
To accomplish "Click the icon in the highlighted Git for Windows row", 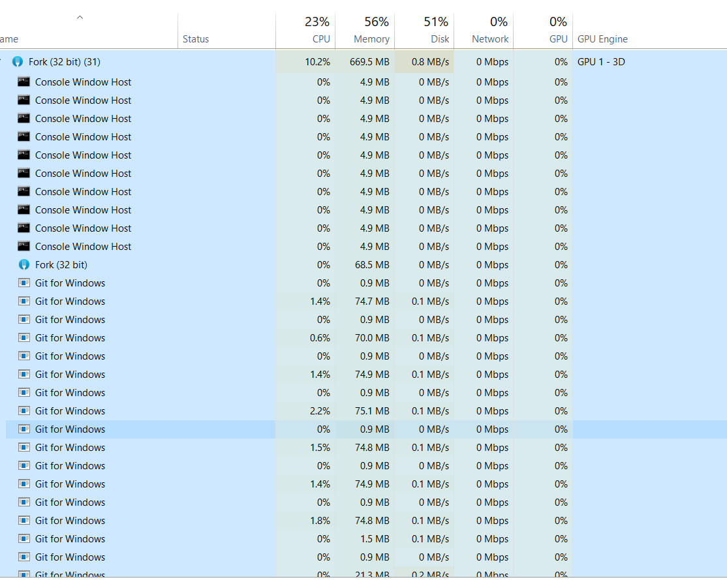I will (x=24, y=429).
